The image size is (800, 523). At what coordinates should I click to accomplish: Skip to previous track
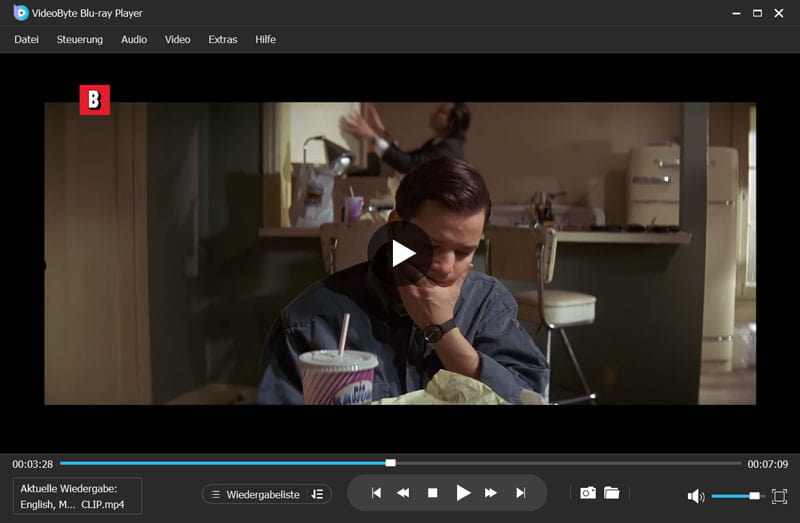click(x=376, y=493)
